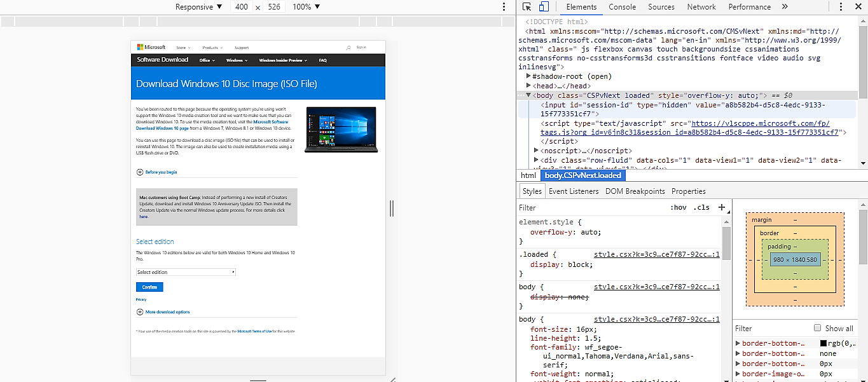Click the More download options link

pos(167,312)
